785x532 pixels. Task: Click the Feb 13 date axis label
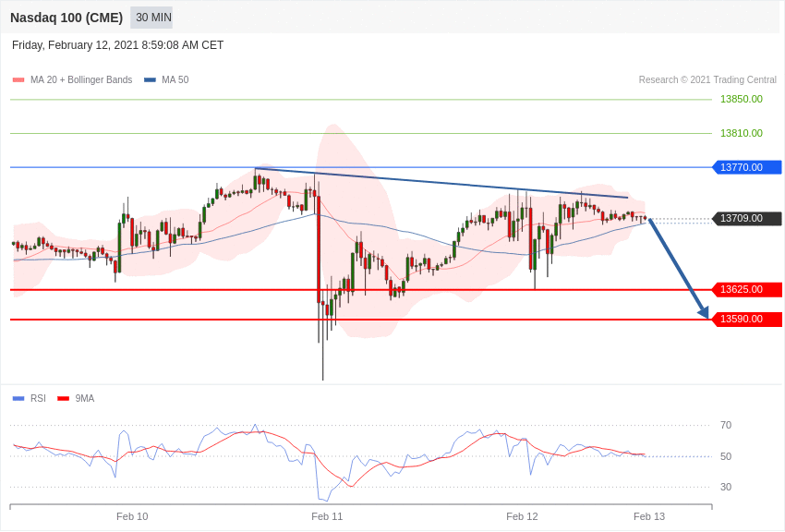(x=649, y=516)
